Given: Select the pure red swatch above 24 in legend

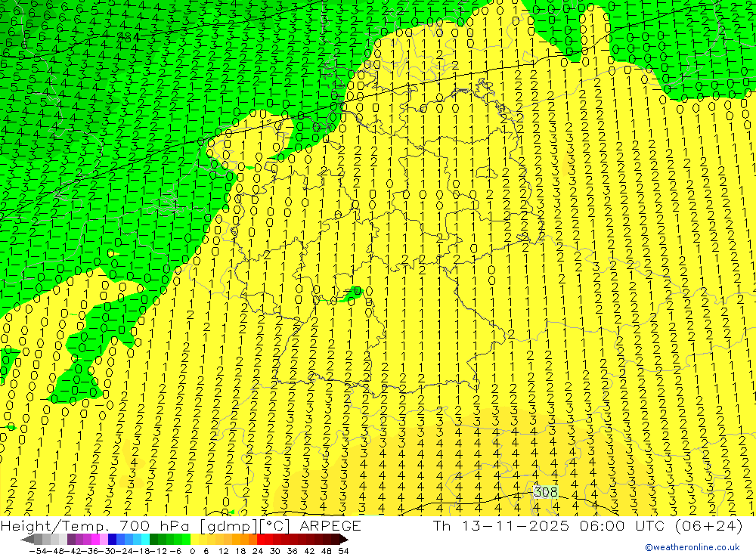Looking at the screenshot, I should click(x=261, y=540).
